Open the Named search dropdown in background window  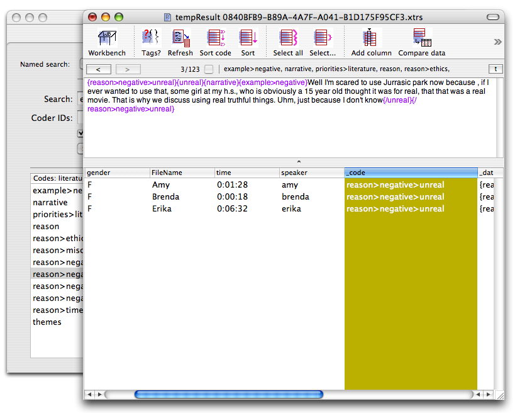click(x=81, y=64)
